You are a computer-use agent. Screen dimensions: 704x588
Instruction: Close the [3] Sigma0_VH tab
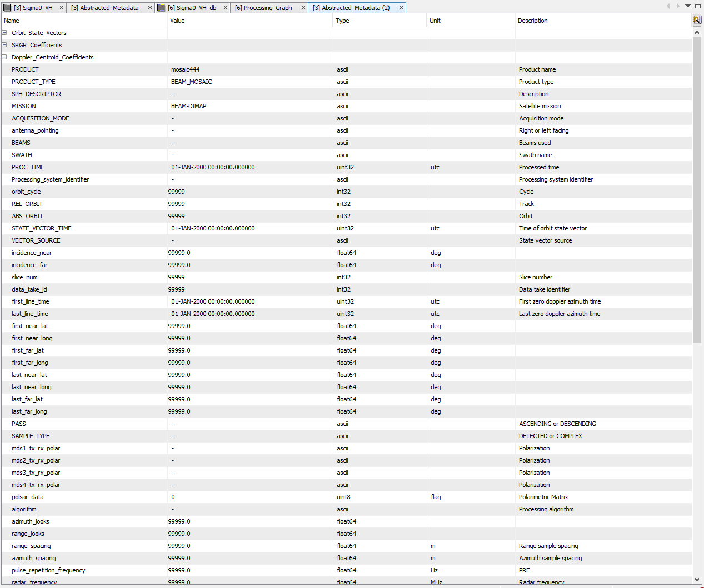point(61,8)
